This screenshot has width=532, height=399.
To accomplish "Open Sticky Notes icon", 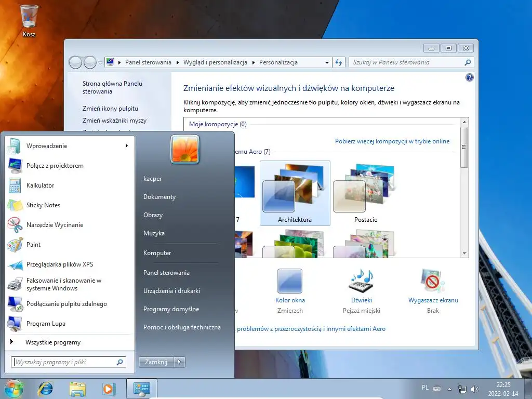I will 14,205.
